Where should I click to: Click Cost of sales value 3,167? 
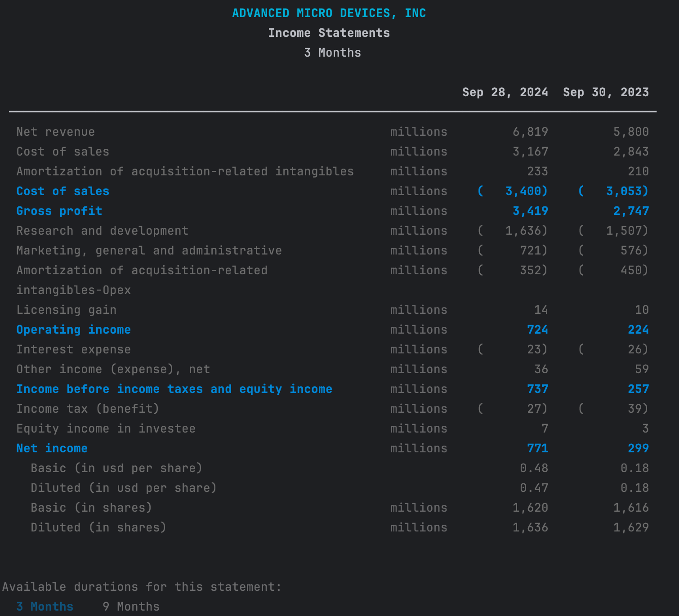tap(530, 152)
